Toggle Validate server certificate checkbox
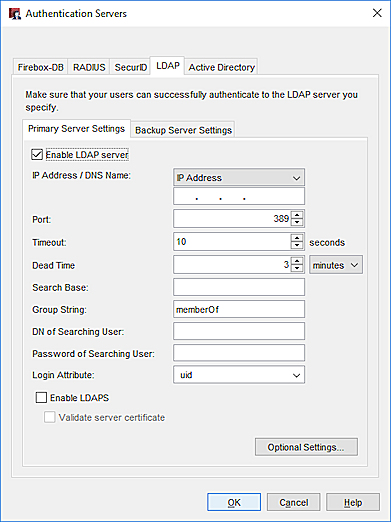This screenshot has height=522, width=391. pyautogui.click(x=50, y=417)
